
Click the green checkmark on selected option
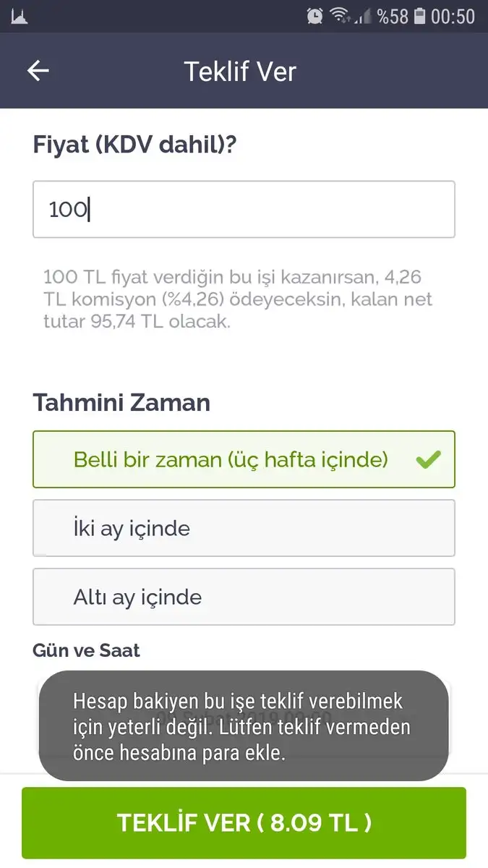coord(428,459)
